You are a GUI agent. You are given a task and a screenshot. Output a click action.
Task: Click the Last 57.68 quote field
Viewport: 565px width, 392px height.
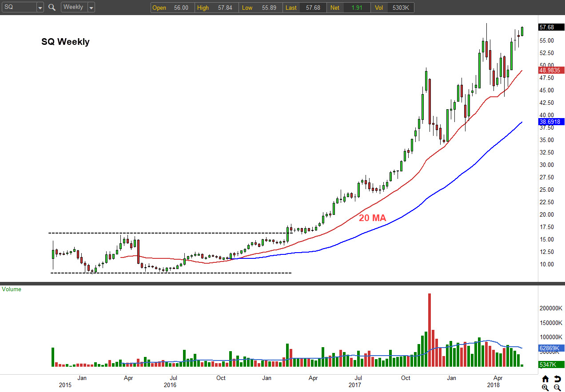304,8
